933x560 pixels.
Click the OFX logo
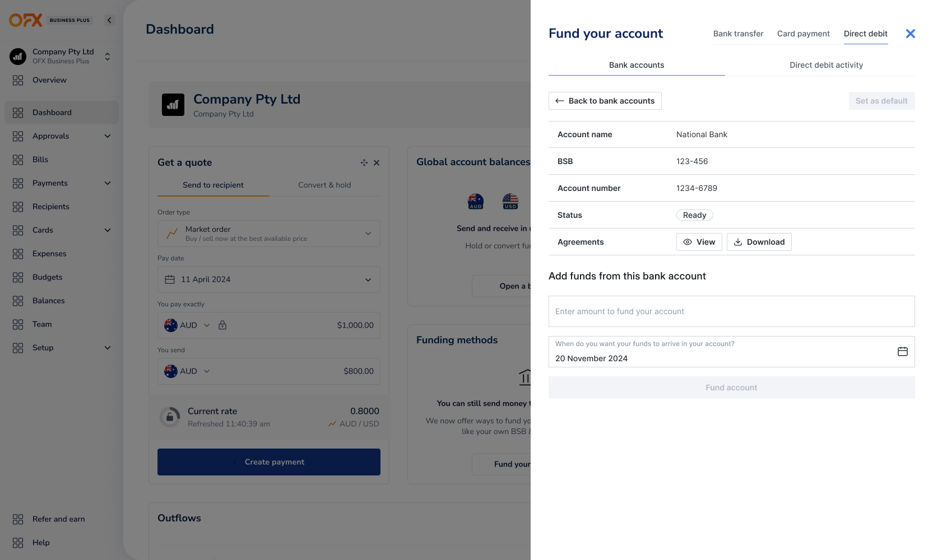pos(26,20)
